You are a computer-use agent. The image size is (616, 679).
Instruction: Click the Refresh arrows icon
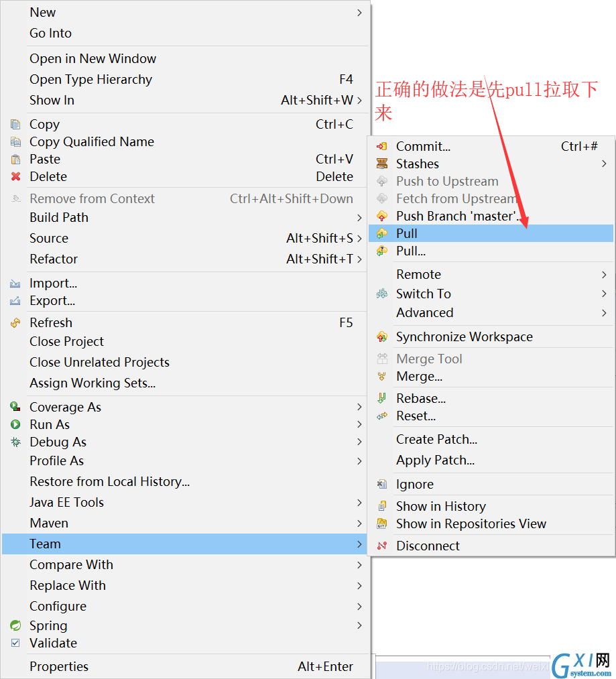click(15, 323)
